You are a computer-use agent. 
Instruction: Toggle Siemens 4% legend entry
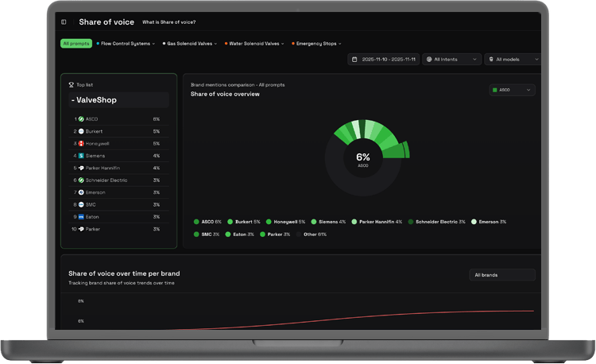(329, 222)
